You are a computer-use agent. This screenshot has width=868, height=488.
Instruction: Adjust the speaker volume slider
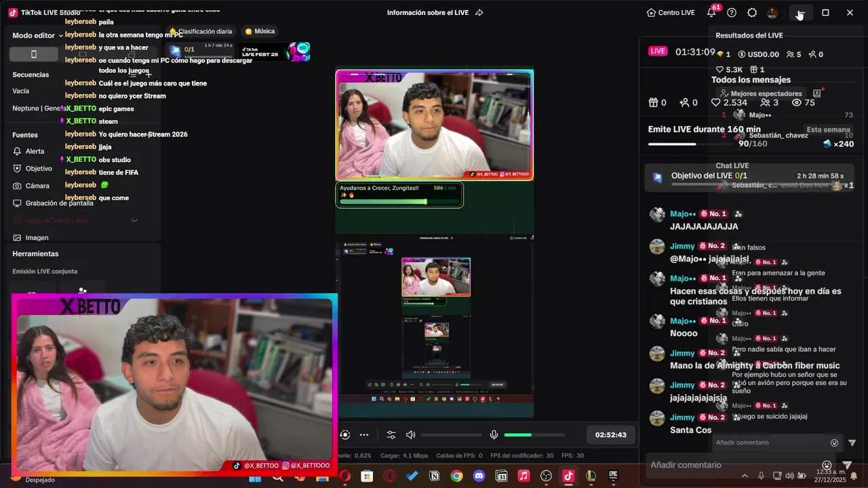pyautogui.click(x=451, y=435)
